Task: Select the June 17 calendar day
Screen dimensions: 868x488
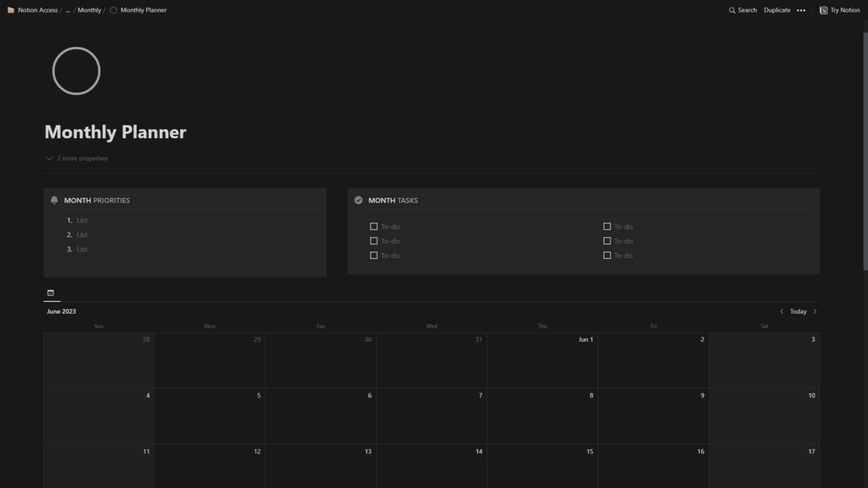Action: [765, 466]
